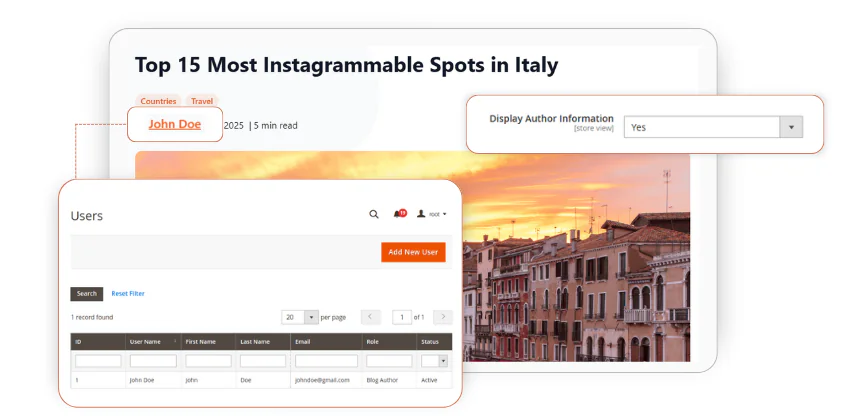Screen dimensions: 850x420
Task: Open the John Doe author link
Action: [175, 125]
